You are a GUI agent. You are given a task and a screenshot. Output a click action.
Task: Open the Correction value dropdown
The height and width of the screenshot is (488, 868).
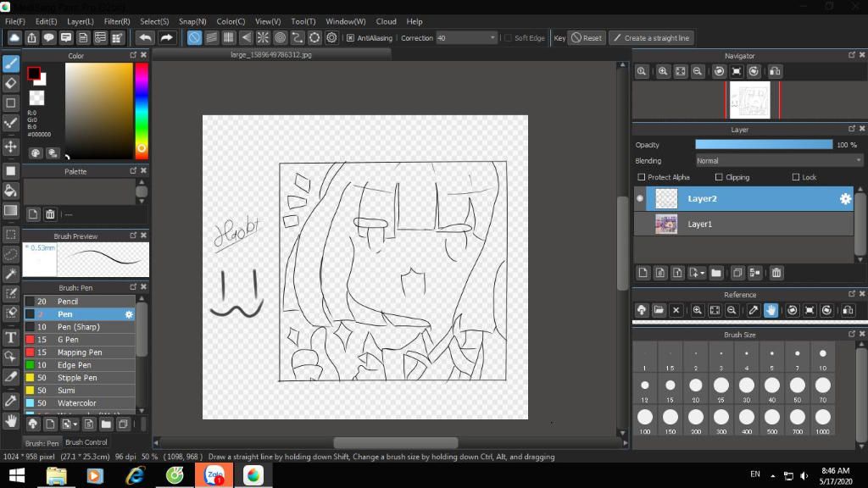pos(492,38)
